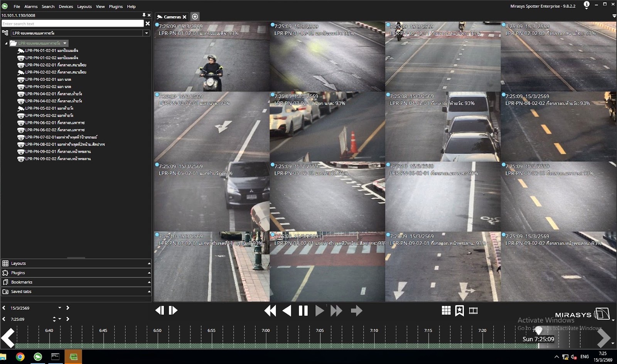Open the Devices menu

(66, 7)
